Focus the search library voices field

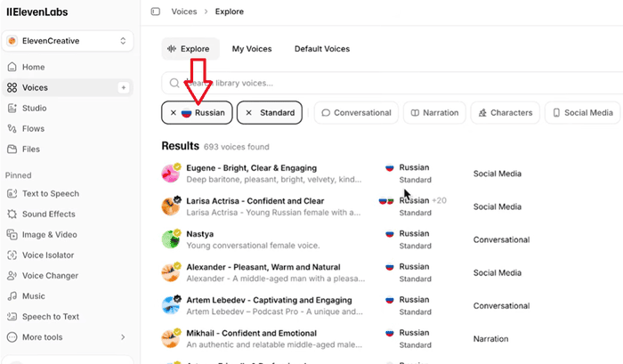pos(392,83)
